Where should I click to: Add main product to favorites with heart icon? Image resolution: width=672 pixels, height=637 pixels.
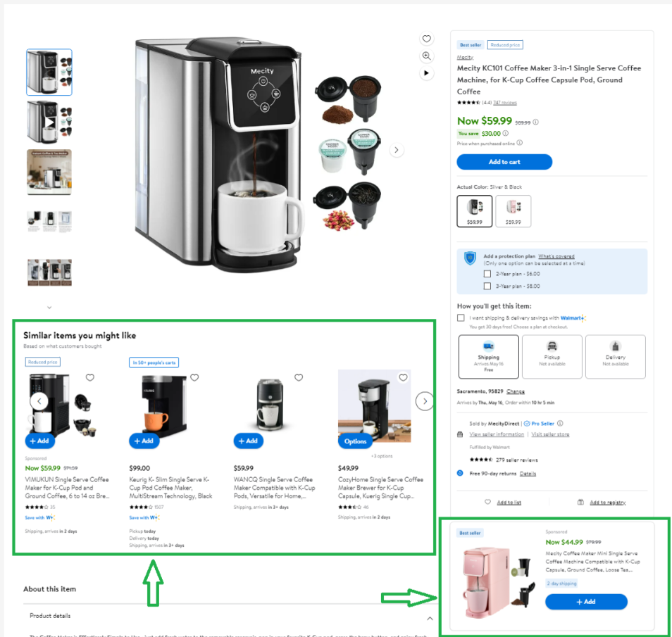[426, 39]
